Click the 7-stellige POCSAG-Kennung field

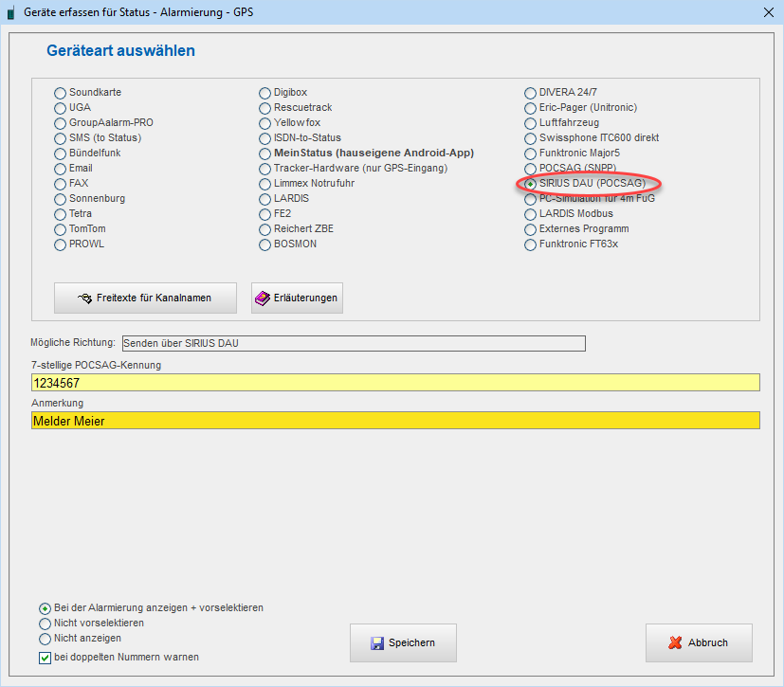tap(394, 383)
